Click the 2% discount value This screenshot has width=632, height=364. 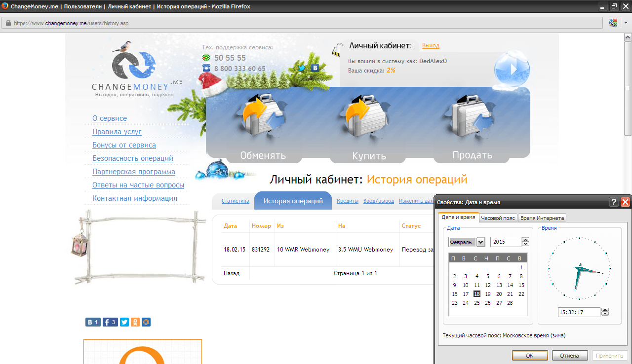391,71
